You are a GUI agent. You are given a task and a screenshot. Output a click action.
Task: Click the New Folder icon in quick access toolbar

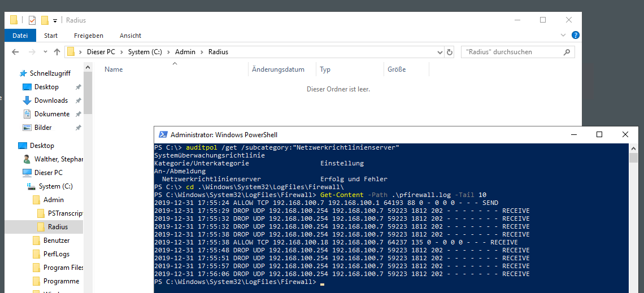tap(45, 20)
